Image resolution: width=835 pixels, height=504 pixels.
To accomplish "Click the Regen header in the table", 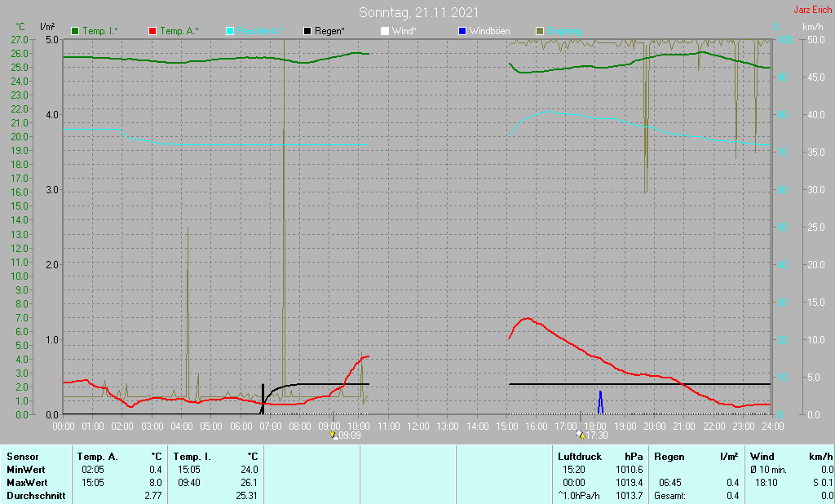I will pyautogui.click(x=669, y=457).
